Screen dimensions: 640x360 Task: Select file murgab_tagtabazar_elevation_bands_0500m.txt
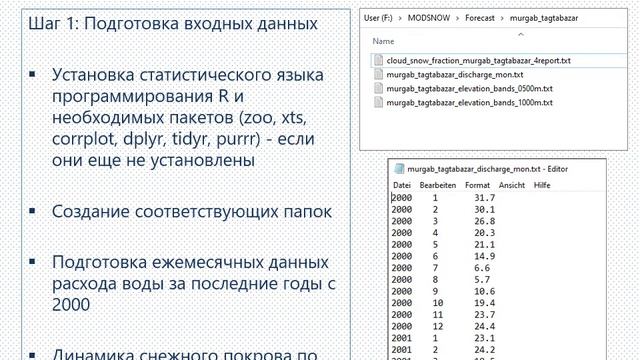(469, 88)
